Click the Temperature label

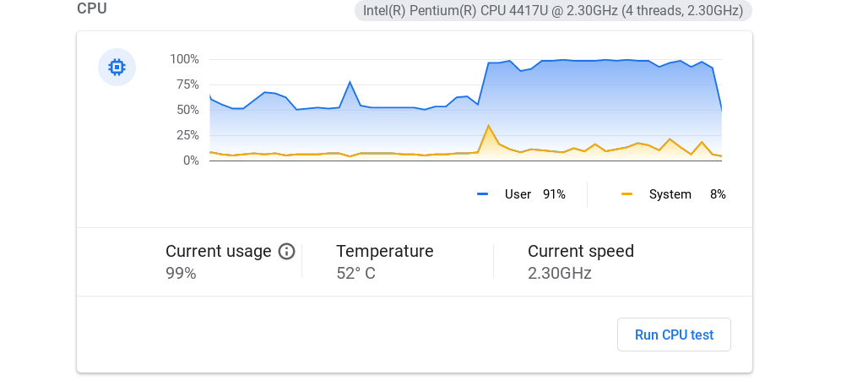(x=385, y=251)
